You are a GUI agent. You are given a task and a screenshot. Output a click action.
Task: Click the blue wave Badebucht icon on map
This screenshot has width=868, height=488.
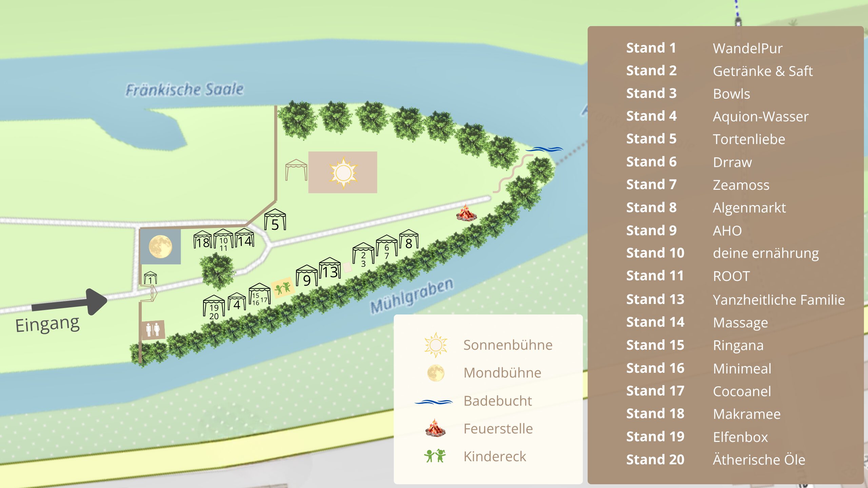(x=544, y=149)
